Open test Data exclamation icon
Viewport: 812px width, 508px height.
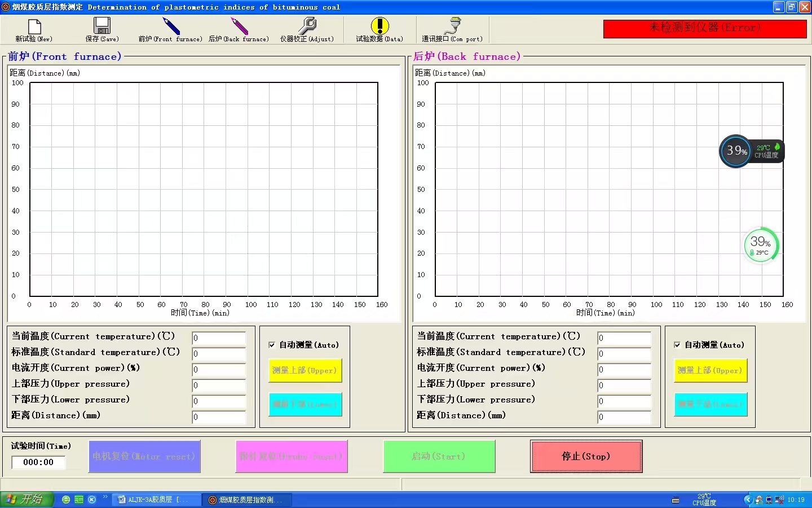379,30
